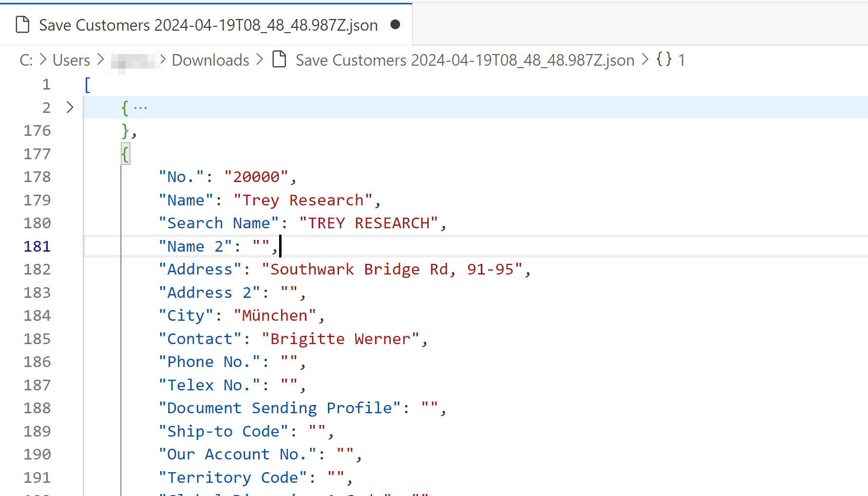The image size is (868, 496).
Task: Expand the folded block on line 2
Action: 70,107
